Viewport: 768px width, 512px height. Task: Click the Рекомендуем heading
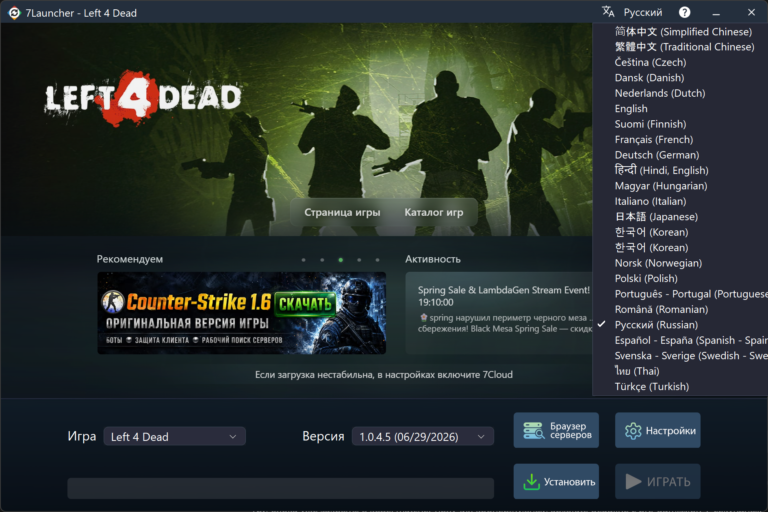(130, 259)
